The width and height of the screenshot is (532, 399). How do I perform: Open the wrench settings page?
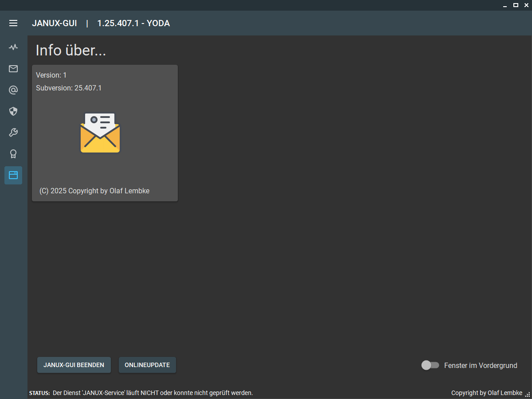click(x=13, y=133)
